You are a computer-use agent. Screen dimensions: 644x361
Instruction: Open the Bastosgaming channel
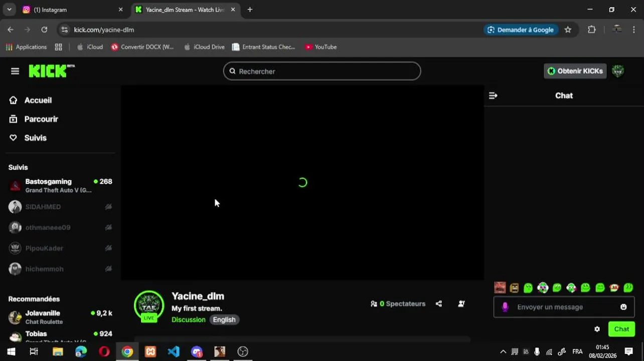60,186
